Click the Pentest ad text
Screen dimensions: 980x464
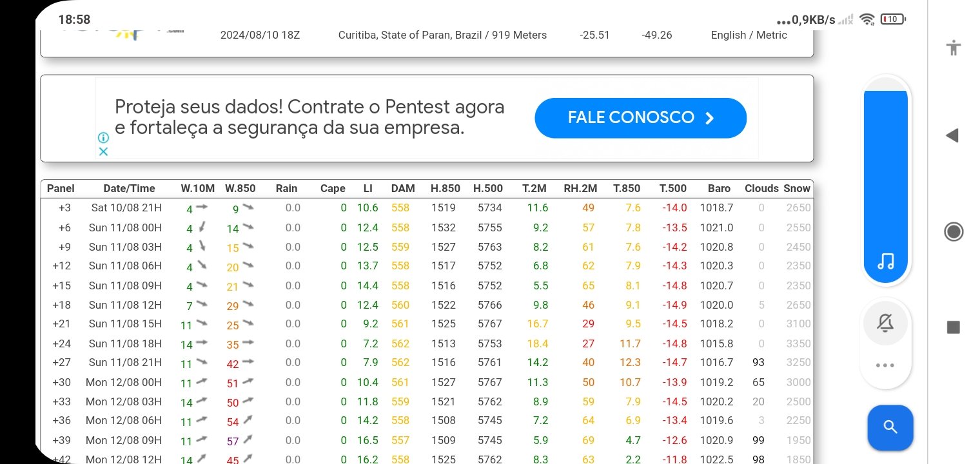pos(309,117)
